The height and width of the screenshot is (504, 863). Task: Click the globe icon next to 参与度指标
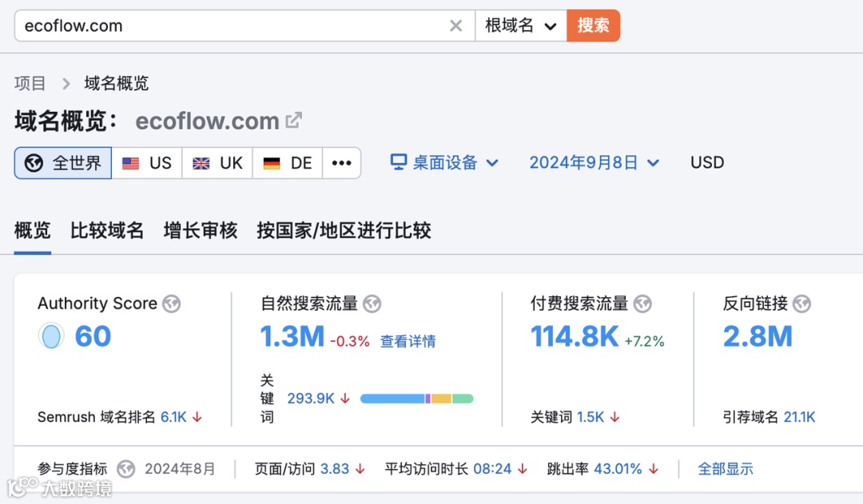[126, 469]
